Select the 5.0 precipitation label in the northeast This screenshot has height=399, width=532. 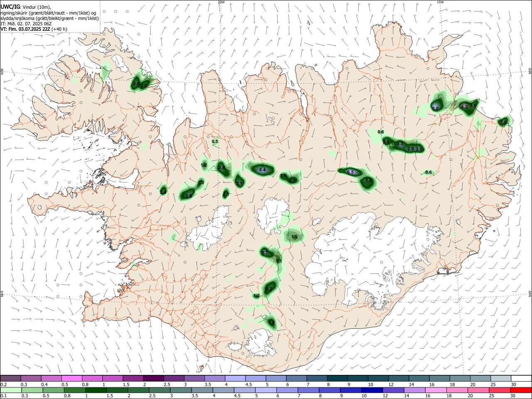pos(435,108)
